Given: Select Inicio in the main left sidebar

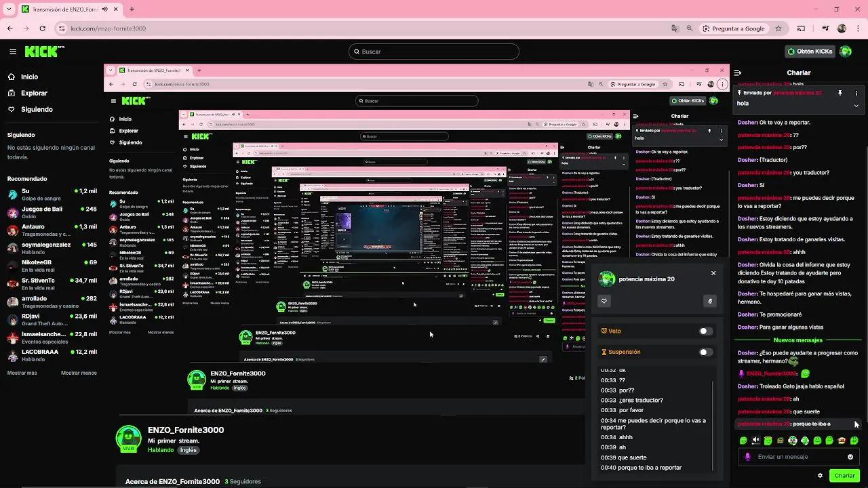Looking at the screenshot, I should [23, 77].
